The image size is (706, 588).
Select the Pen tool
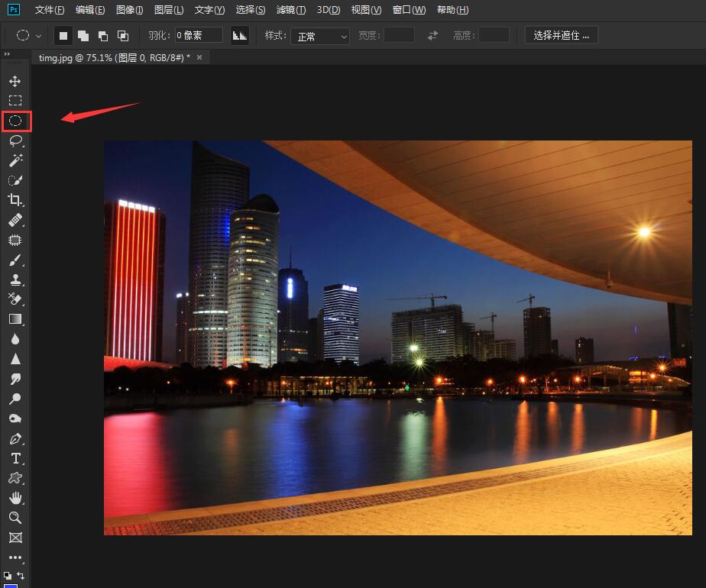15,439
